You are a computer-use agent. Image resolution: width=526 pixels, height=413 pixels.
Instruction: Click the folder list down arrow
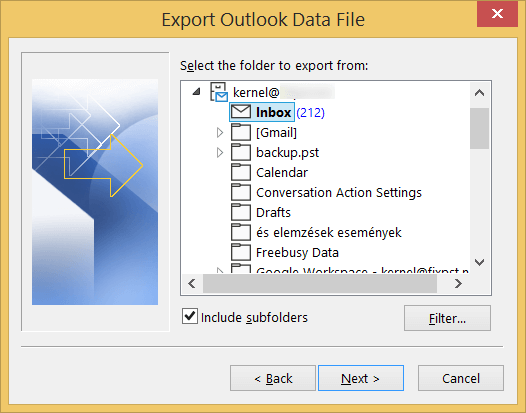click(479, 262)
